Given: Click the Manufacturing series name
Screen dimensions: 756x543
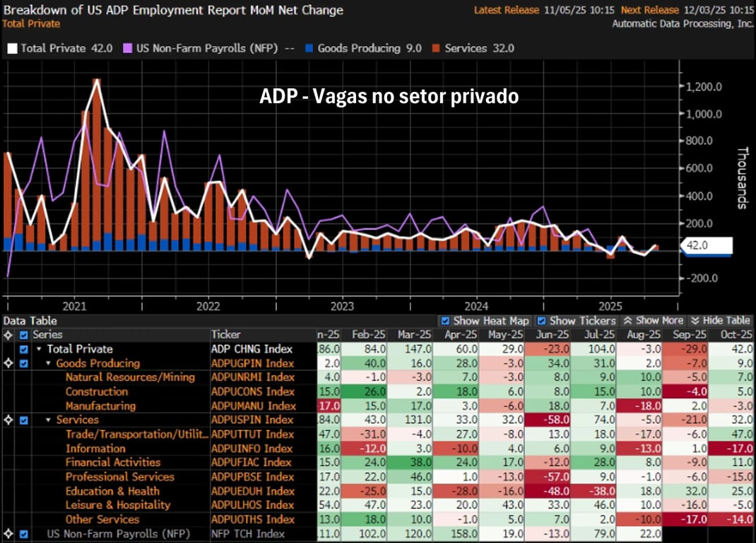Looking at the screenshot, I should [x=100, y=406].
